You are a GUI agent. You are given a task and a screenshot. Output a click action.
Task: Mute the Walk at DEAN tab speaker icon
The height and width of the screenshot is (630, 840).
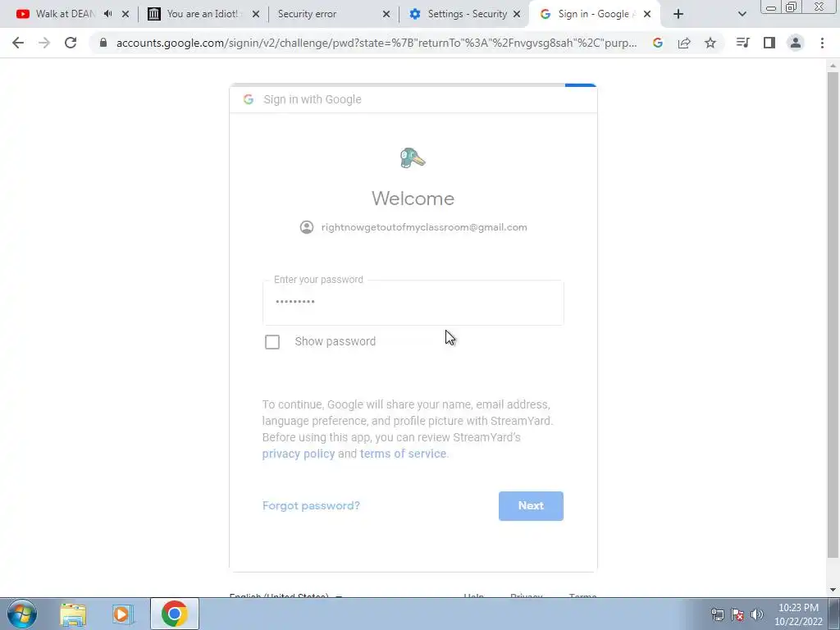point(107,14)
